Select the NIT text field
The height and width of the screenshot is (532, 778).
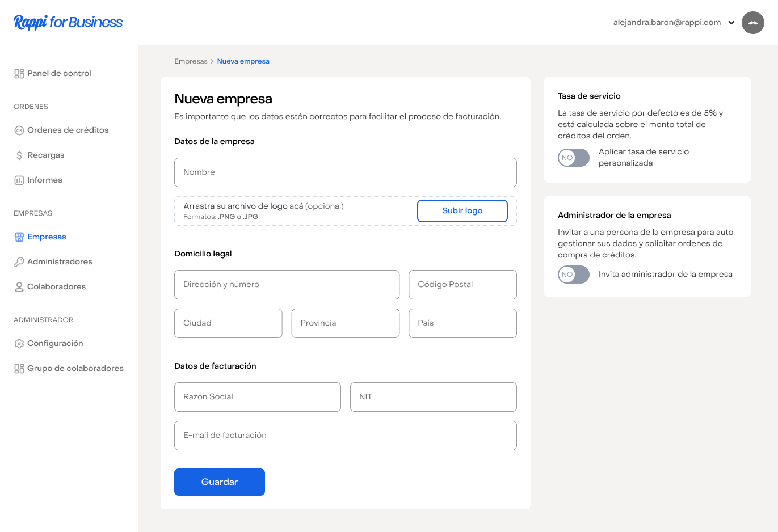(433, 397)
